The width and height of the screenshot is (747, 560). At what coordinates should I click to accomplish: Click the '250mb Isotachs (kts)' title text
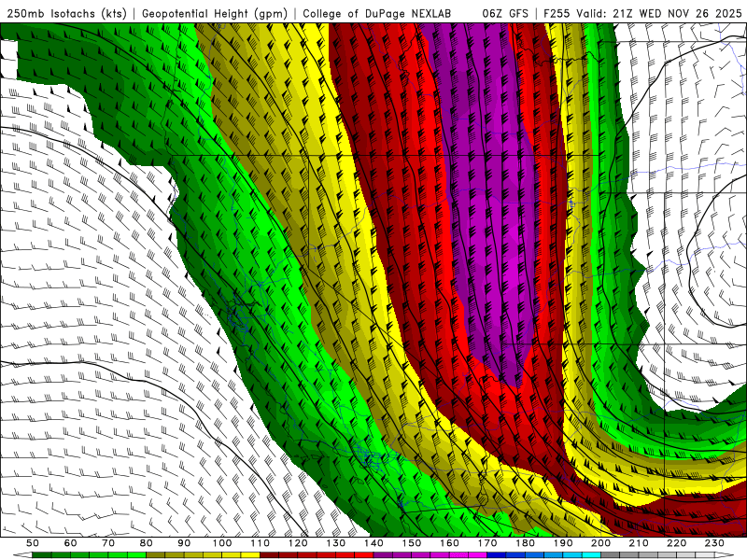point(66,13)
